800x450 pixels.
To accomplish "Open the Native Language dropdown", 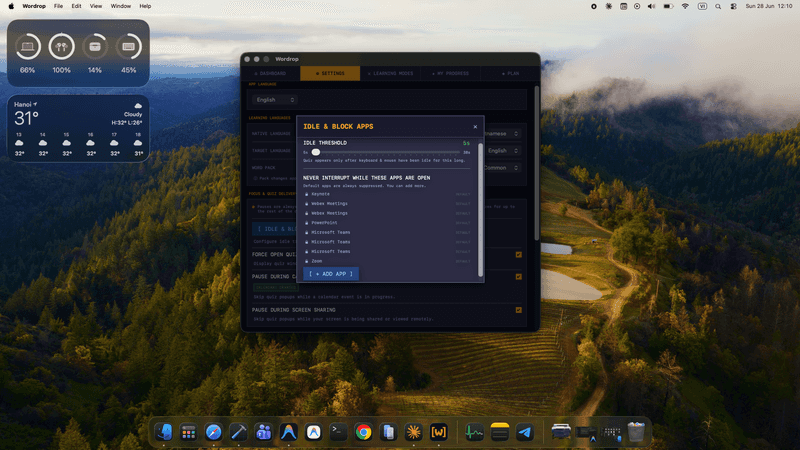I will click(501, 134).
